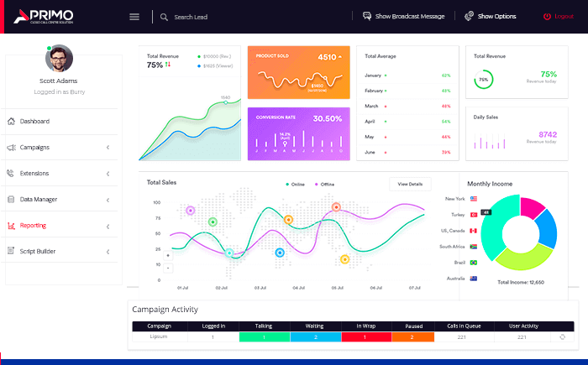Image resolution: width=588 pixels, height=365 pixels.
Task: Expand the Data Manager chevron
Action: pyautogui.click(x=108, y=200)
